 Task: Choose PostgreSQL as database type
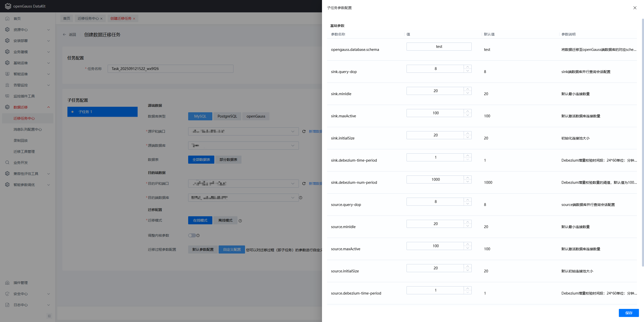coord(227,116)
